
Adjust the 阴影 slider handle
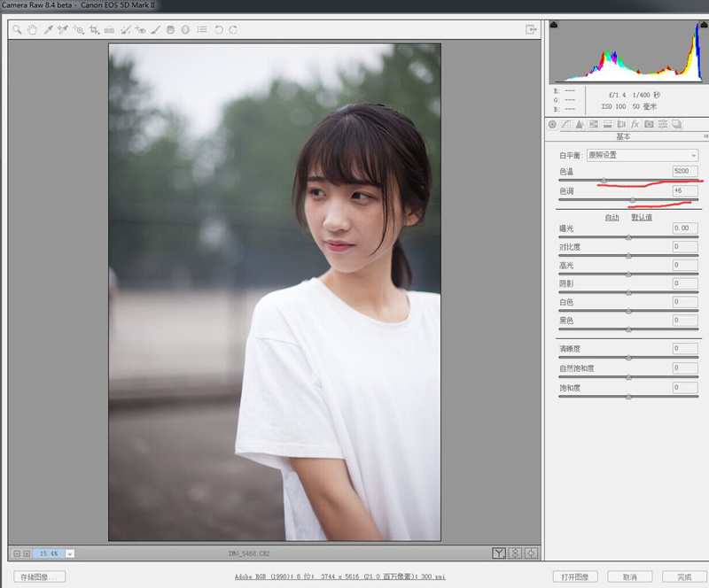[x=628, y=293]
